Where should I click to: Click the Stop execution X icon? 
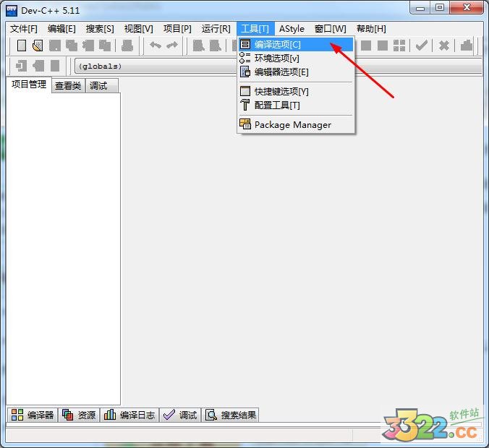[443, 46]
